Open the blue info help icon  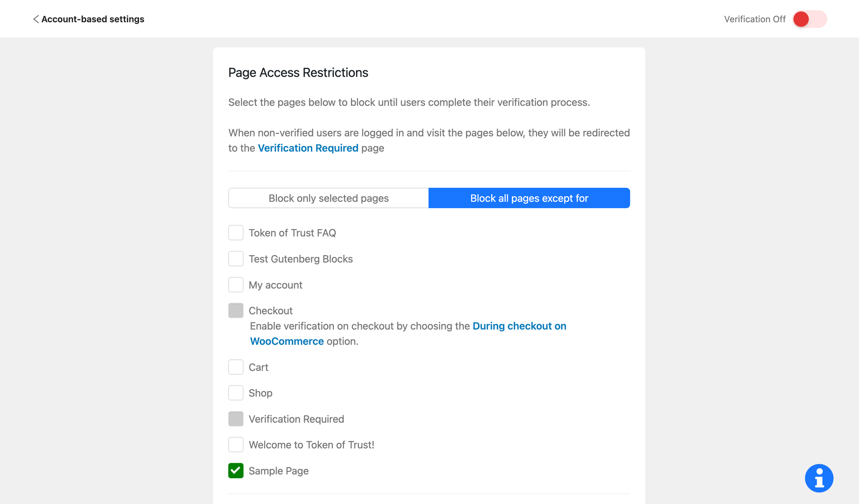pos(819,478)
